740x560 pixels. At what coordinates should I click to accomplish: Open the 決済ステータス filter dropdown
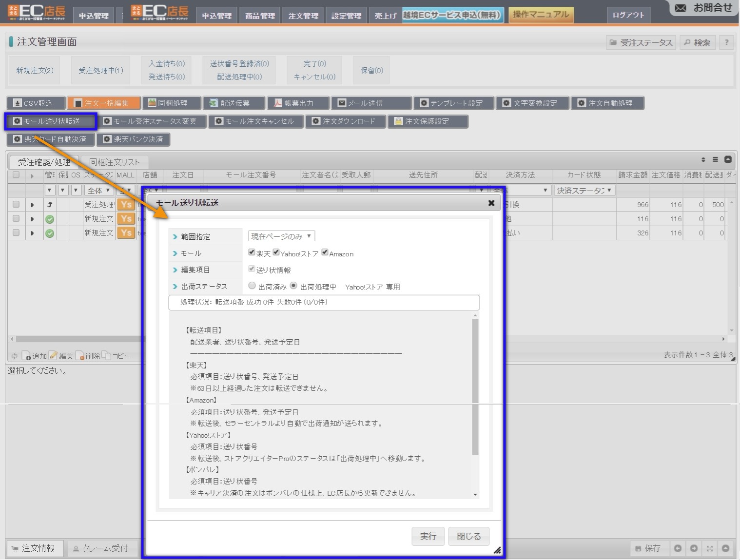tap(584, 191)
